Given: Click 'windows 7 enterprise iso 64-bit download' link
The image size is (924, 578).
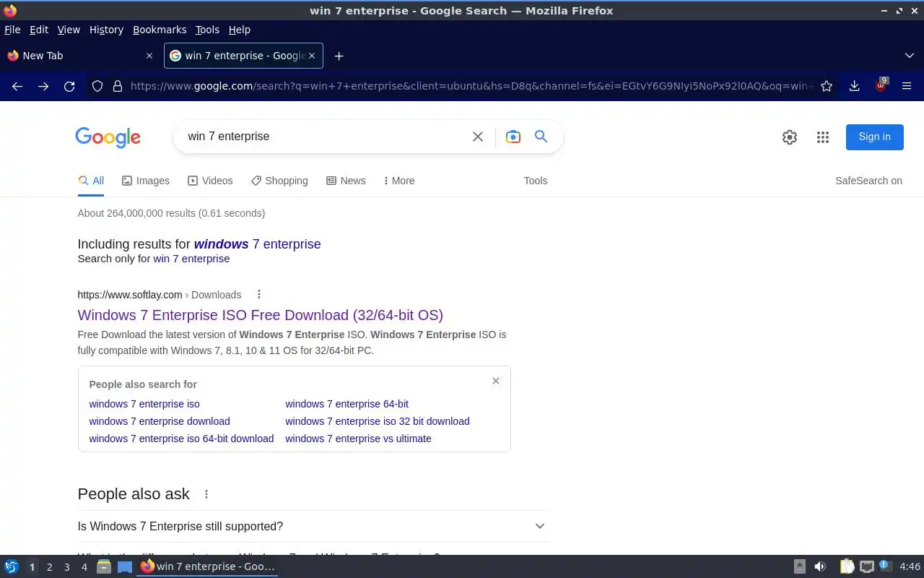Looking at the screenshot, I should tap(181, 439).
